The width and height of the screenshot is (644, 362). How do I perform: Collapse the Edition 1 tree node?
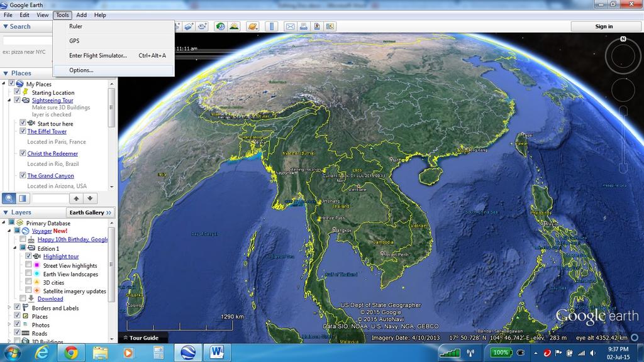(x=15, y=248)
